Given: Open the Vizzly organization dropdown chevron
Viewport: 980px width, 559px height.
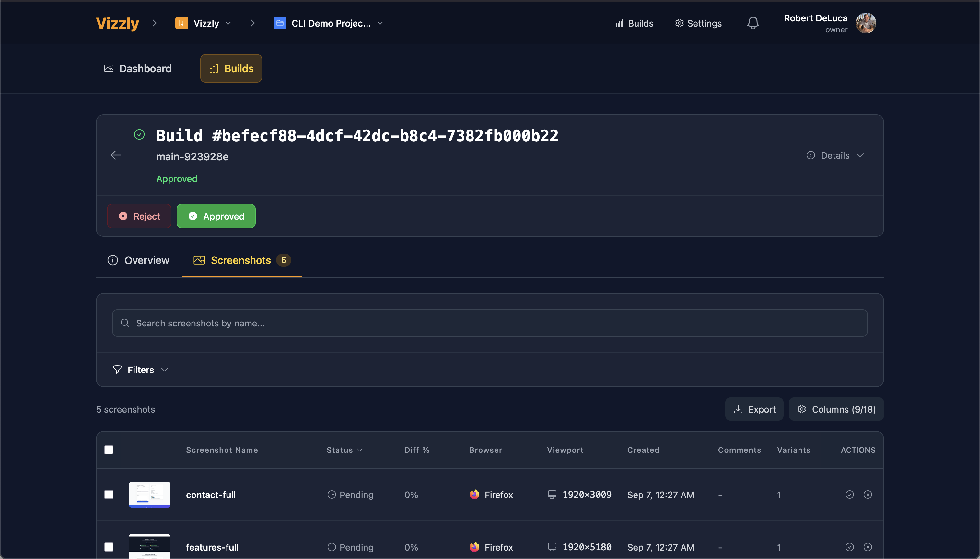Looking at the screenshot, I should (x=228, y=23).
